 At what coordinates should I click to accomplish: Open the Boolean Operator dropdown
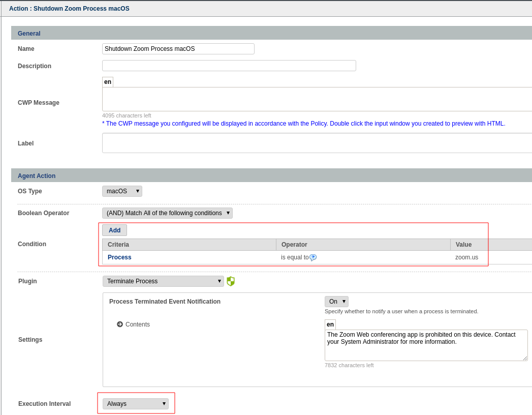[167, 213]
